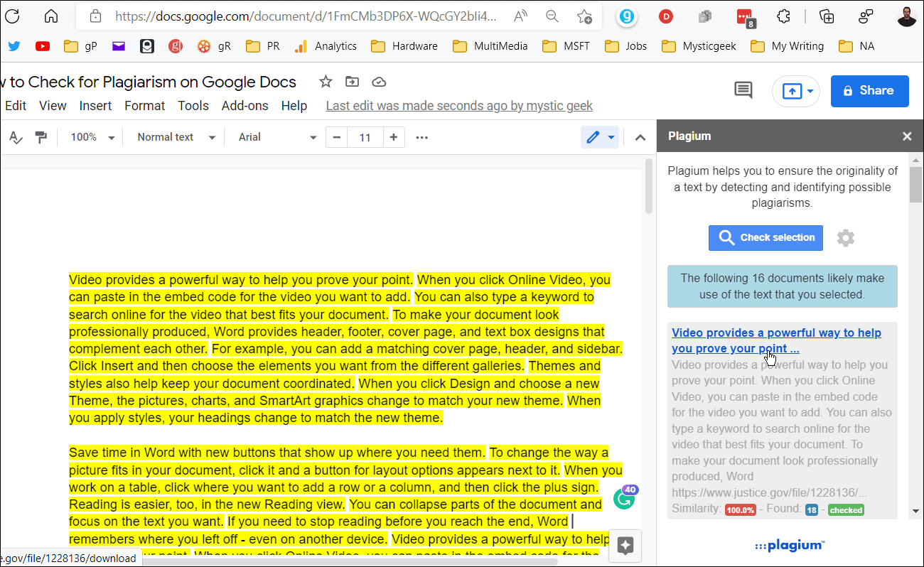Open the presentation options dropdown arrow
The height and width of the screenshot is (567, 924).
(x=810, y=91)
